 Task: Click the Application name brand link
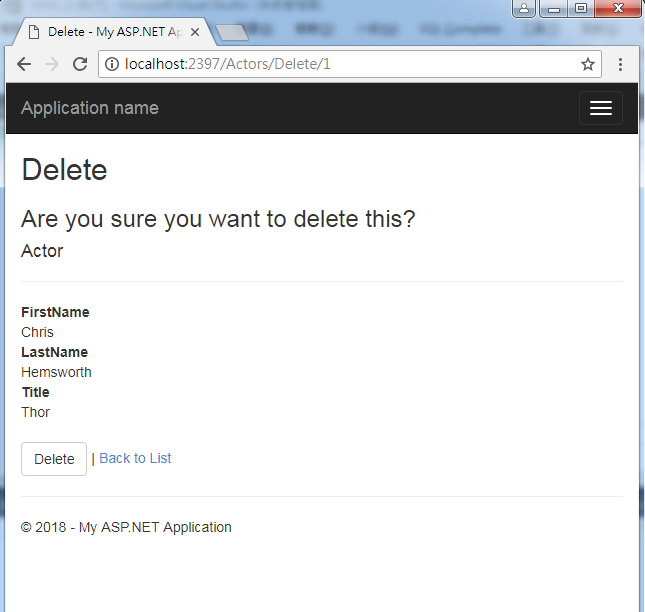coord(89,108)
